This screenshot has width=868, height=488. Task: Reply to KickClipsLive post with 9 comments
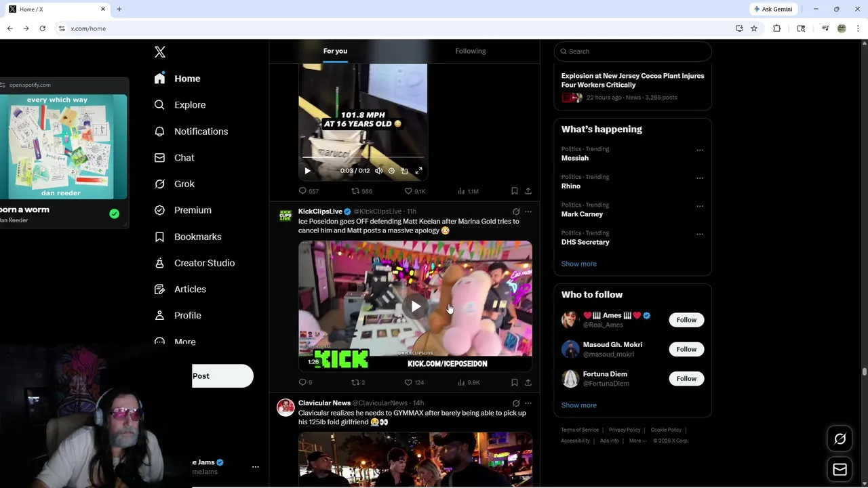coord(305,382)
